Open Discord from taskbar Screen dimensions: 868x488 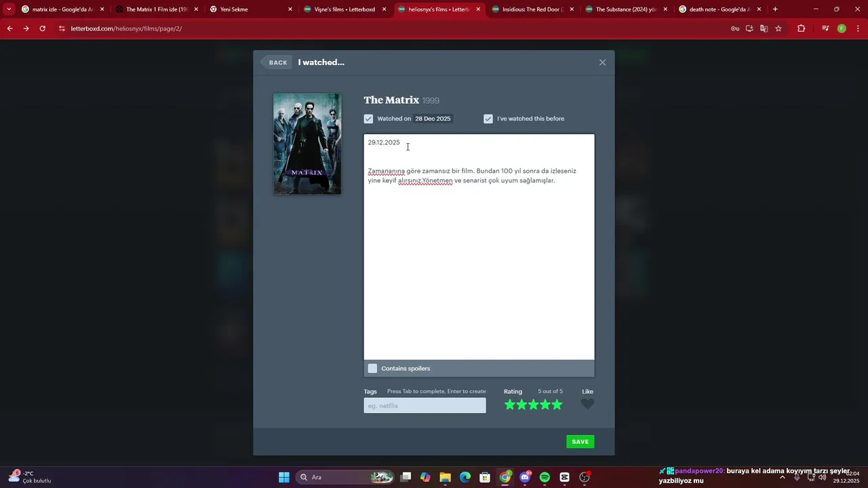[525, 477]
